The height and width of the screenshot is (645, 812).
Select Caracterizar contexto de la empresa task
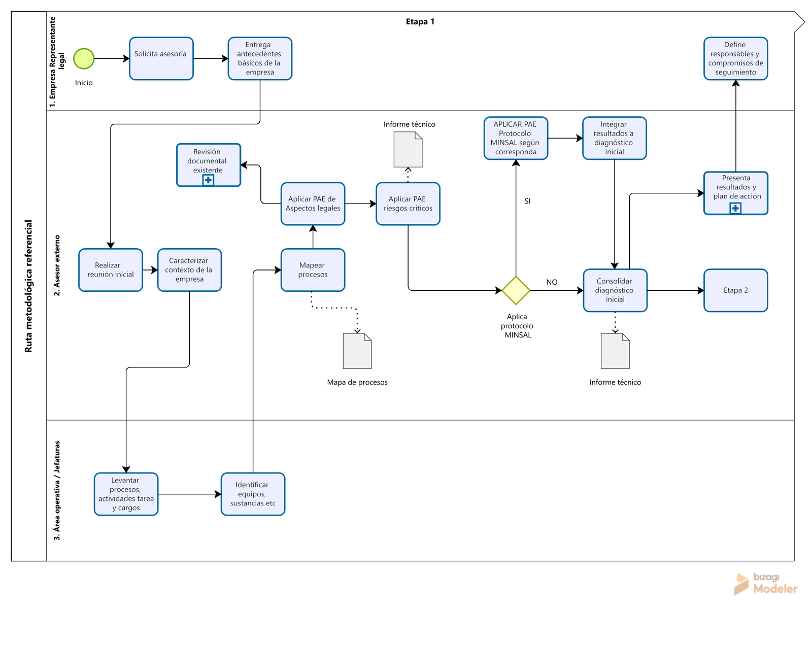(189, 270)
